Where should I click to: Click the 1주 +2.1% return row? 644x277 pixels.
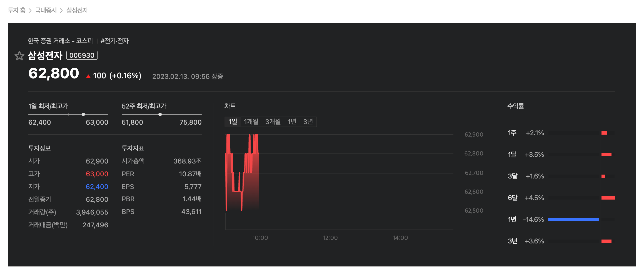(561, 133)
